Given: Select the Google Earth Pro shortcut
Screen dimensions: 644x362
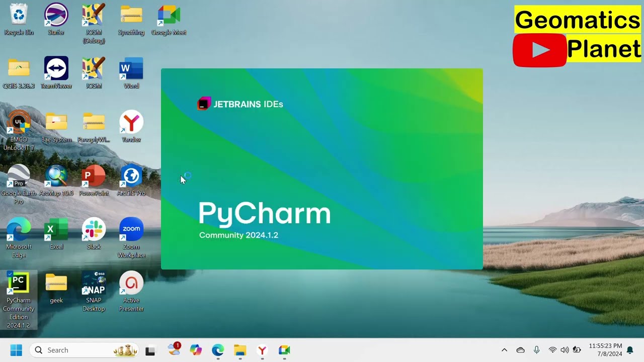Looking at the screenshot, I should [x=19, y=184].
